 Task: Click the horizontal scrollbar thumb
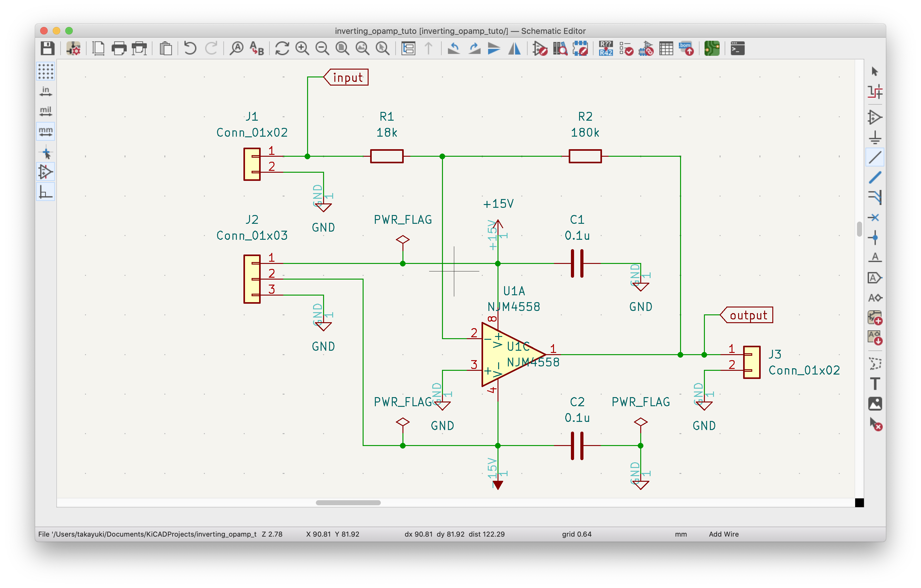point(348,503)
